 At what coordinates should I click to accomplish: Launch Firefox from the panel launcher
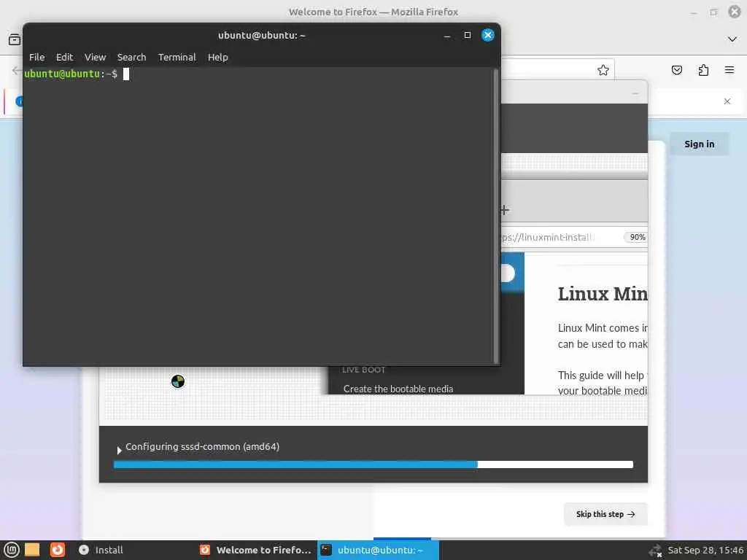[58, 550]
